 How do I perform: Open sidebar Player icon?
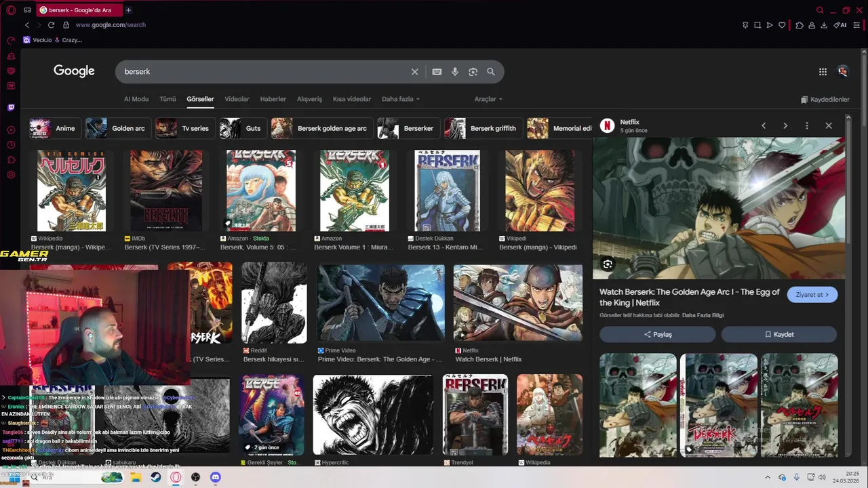(11, 129)
